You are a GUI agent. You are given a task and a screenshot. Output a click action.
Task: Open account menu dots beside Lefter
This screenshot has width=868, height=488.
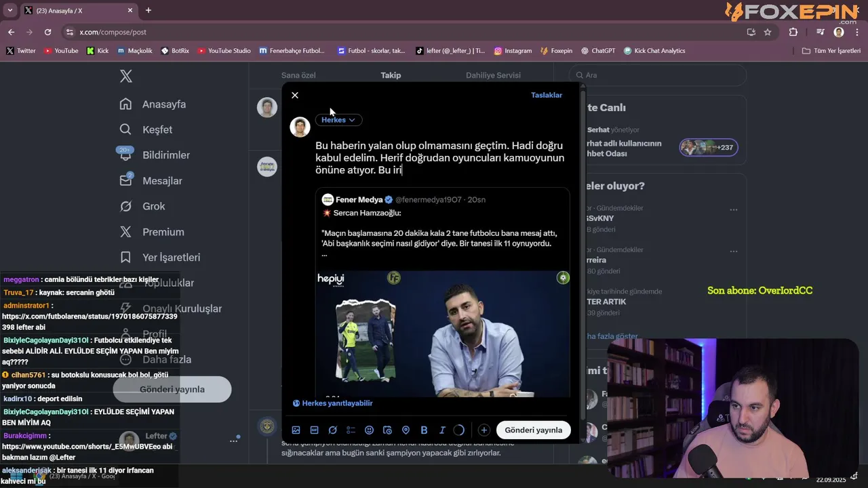tap(233, 441)
